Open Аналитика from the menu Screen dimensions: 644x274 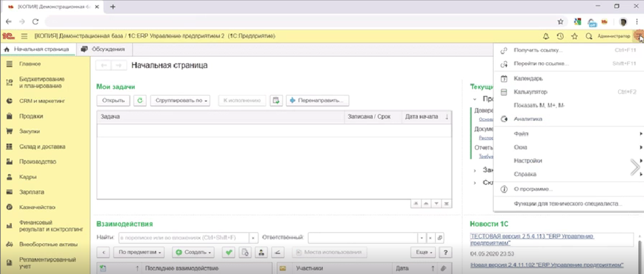click(x=569, y=119)
